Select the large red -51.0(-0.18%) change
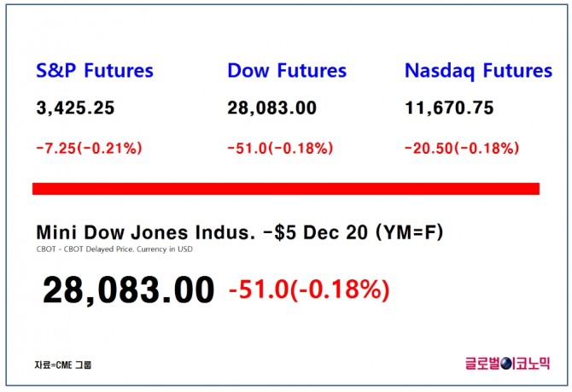Screen dimensions: 572x392 [309, 290]
